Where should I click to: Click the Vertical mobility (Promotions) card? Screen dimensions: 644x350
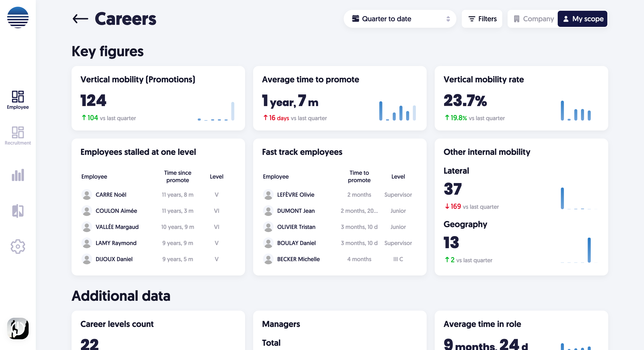coord(158,98)
